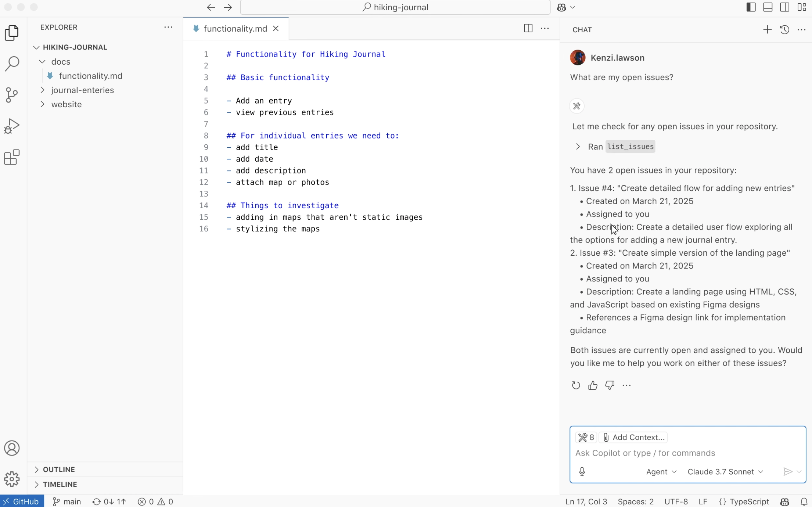Give thumbs up to Copilot response
Image resolution: width=812 pixels, height=507 pixels.
point(593,385)
